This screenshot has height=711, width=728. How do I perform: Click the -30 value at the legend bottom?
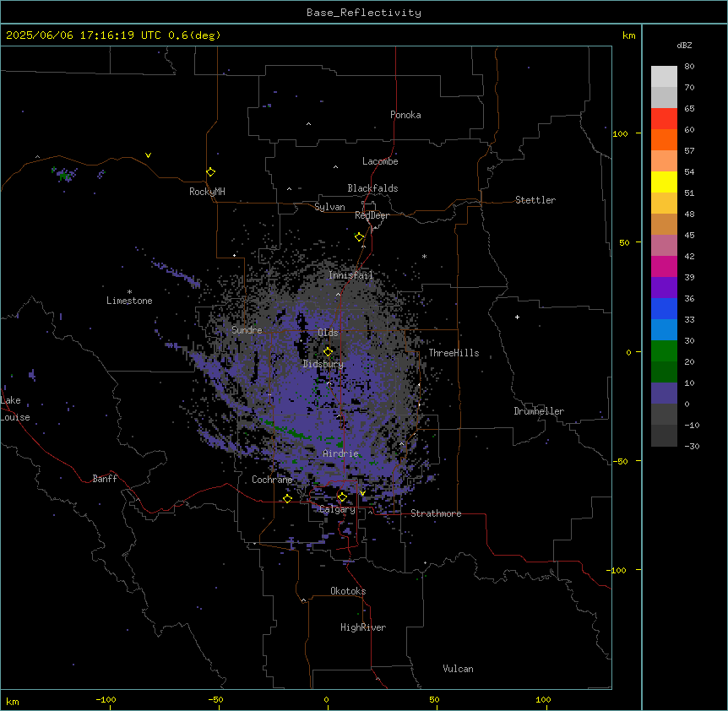pyautogui.click(x=692, y=447)
